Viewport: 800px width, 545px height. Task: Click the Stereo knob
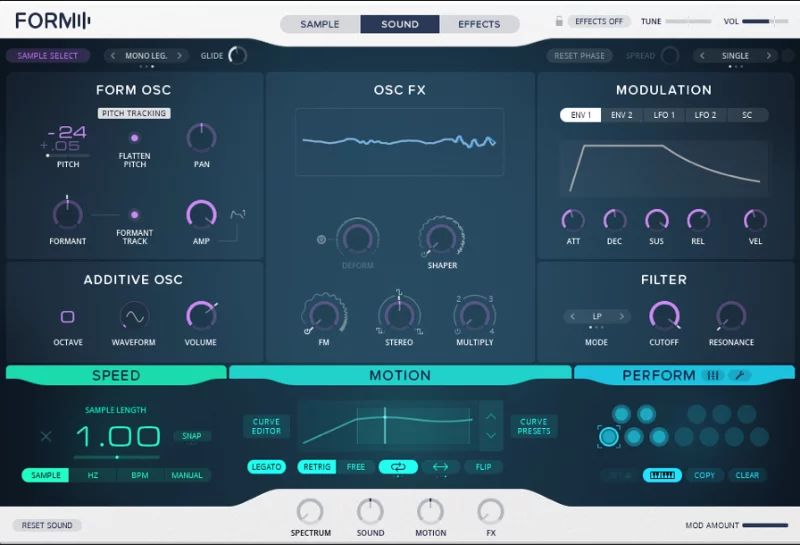(x=399, y=315)
